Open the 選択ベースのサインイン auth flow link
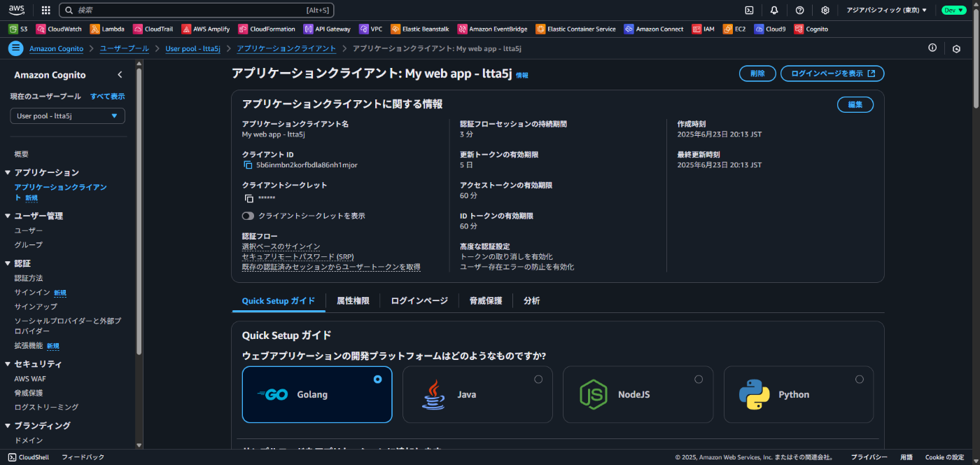Screen dimensions: 980x465 281,247
